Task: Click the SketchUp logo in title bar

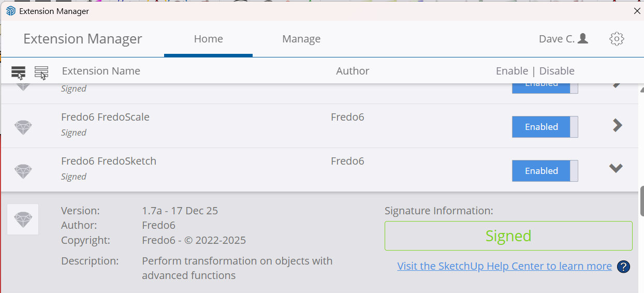Action: coord(10,11)
